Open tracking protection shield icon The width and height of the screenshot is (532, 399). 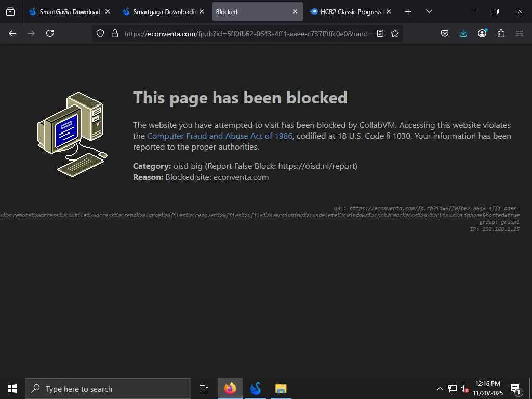(100, 33)
